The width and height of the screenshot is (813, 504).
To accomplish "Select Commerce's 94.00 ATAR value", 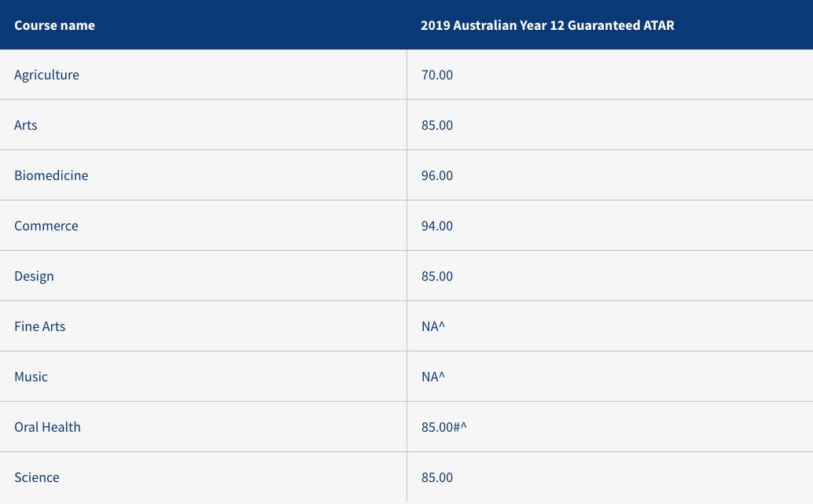I will (x=437, y=226).
